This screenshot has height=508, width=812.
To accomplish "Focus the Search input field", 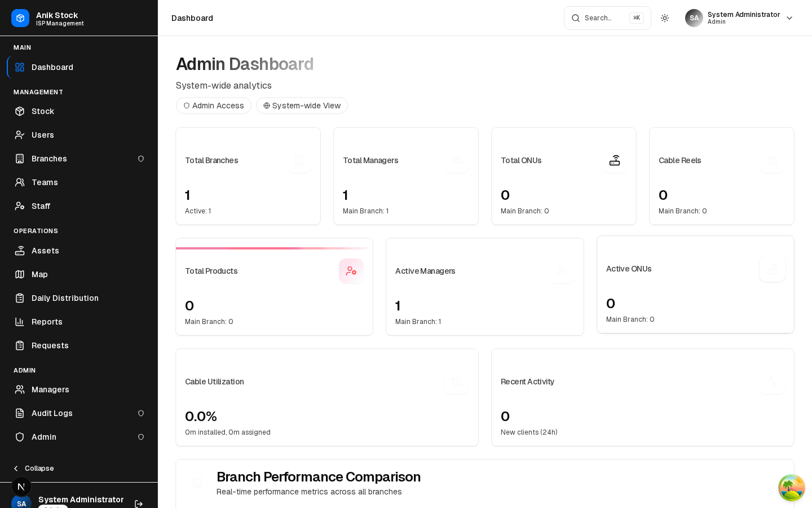I will coord(607,18).
